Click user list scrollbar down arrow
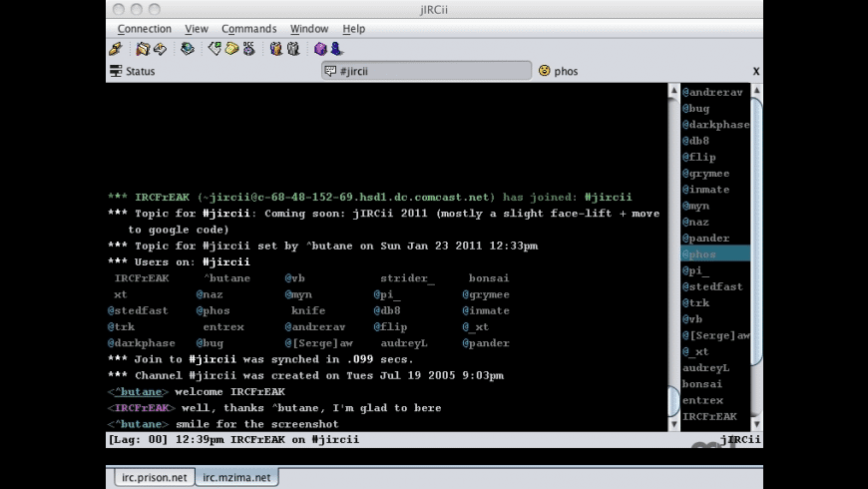Viewport: 868px width, 489px height. click(756, 424)
